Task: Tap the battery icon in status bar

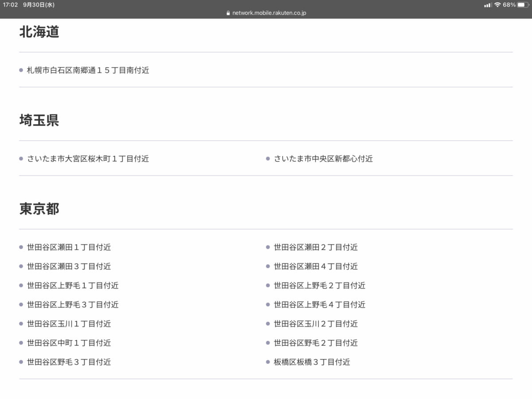Action: tap(523, 5)
